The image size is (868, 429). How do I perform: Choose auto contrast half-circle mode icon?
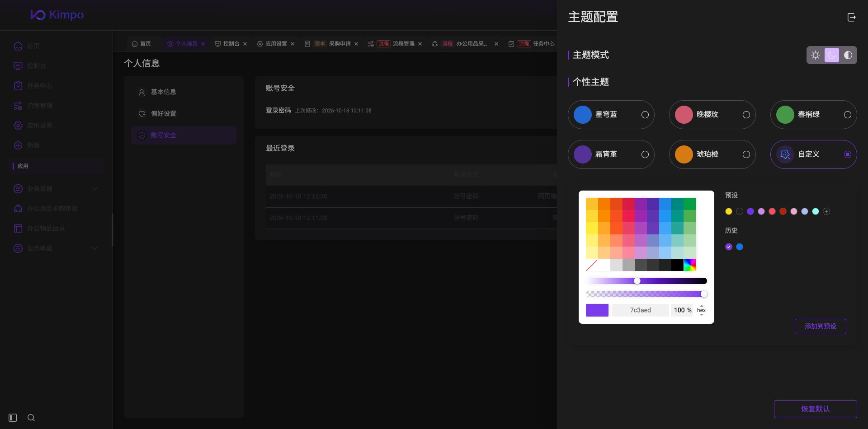pos(848,55)
